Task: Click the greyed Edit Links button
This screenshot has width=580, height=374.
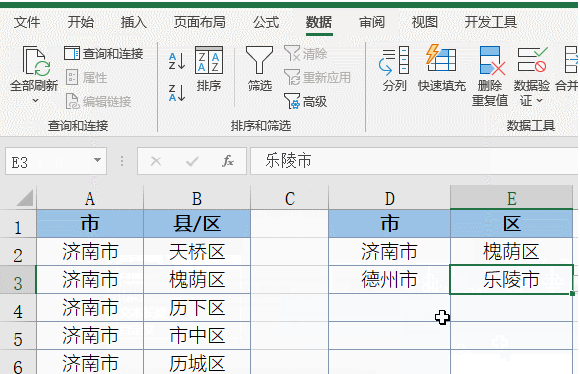Action: tap(98, 101)
